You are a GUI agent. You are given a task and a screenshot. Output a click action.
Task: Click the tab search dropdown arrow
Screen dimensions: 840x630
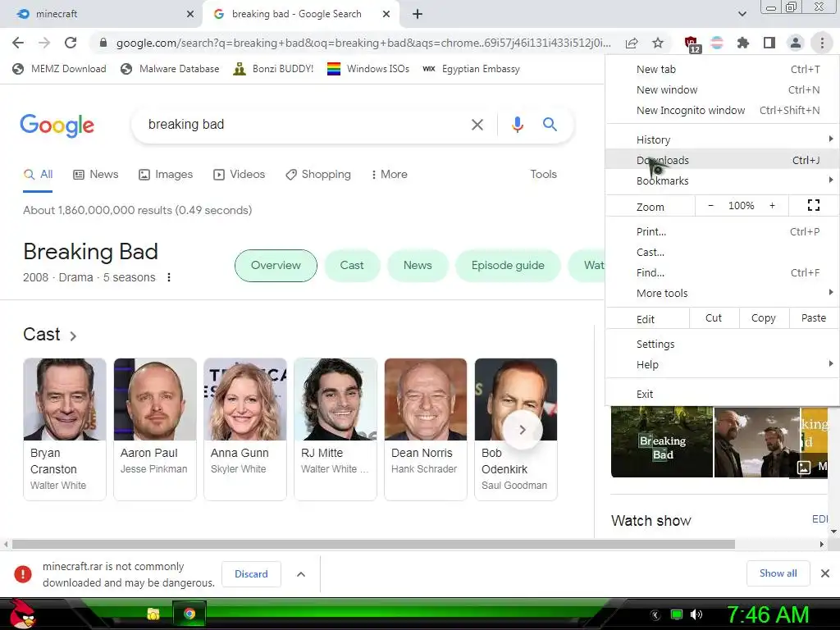point(742,14)
